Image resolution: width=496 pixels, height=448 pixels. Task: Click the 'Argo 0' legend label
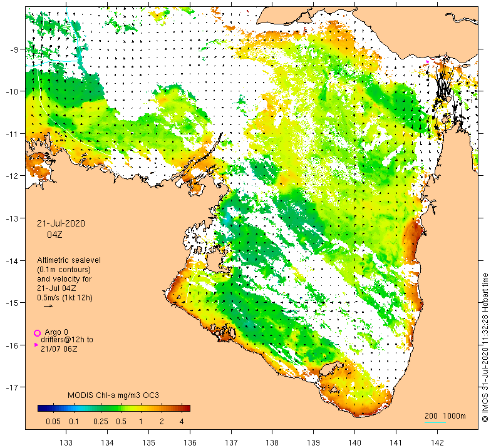(x=56, y=332)
